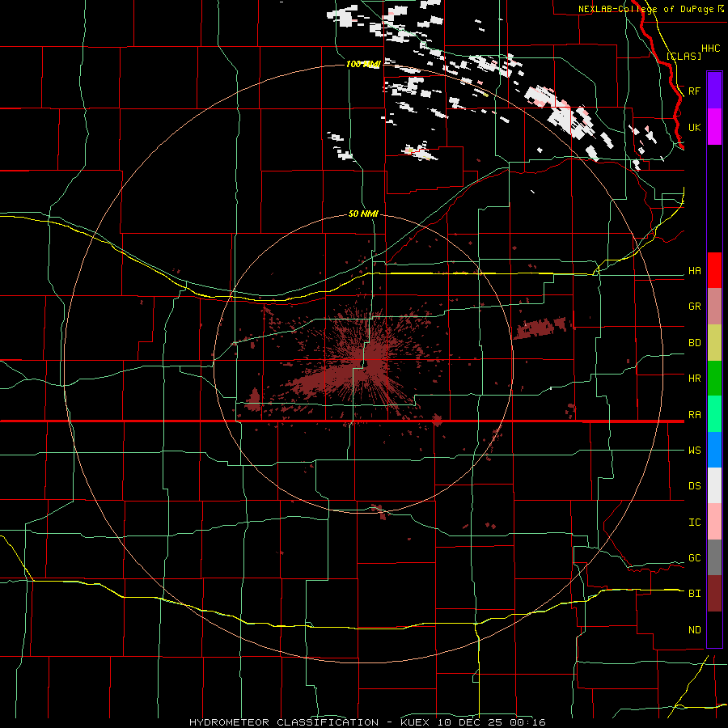The height and width of the screenshot is (728, 728).
Task: Click the BI brown legend swatch
Action: 714,594
